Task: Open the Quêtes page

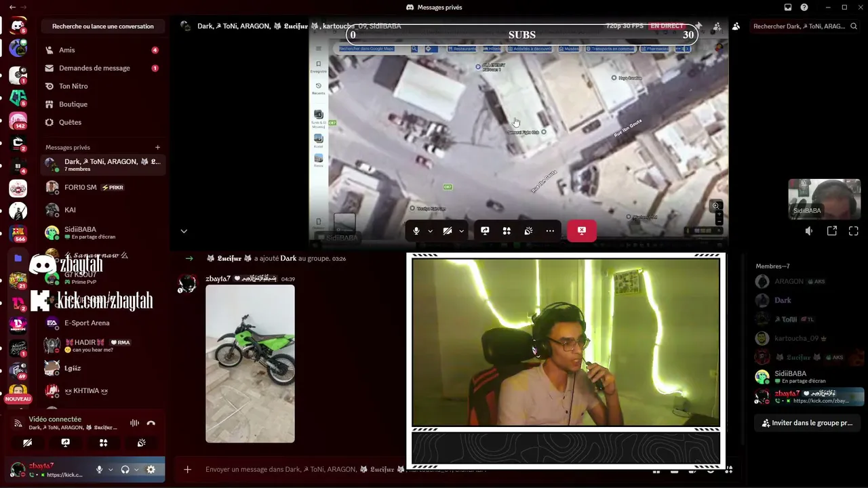Action: (x=102, y=123)
